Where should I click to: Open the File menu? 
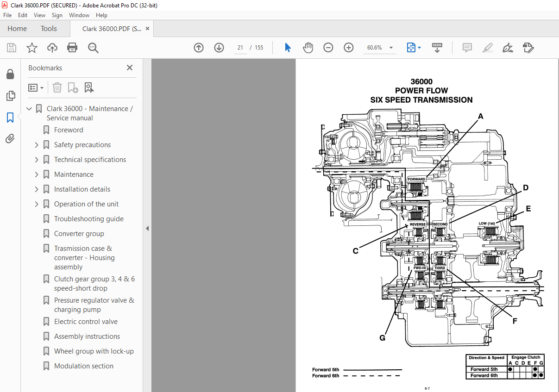(x=7, y=15)
